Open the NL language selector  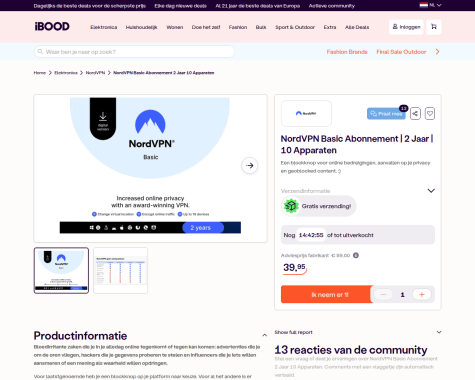pos(430,5)
